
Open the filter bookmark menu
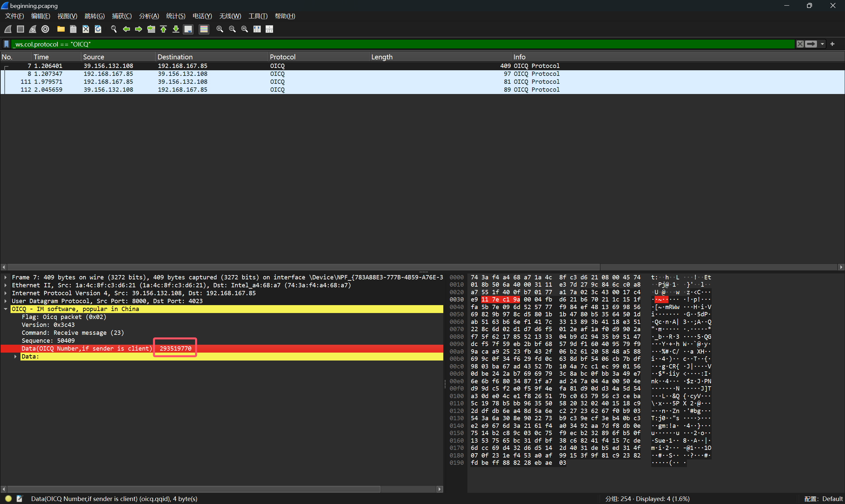click(7, 44)
